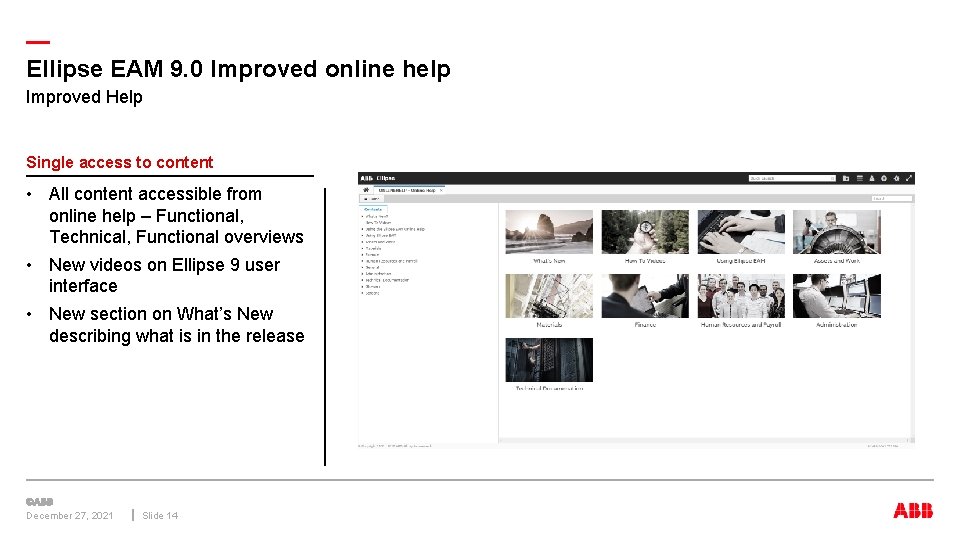Viewport: 960px width, 540px height.
Task: Click the Materials caption link
Action: 549,324
